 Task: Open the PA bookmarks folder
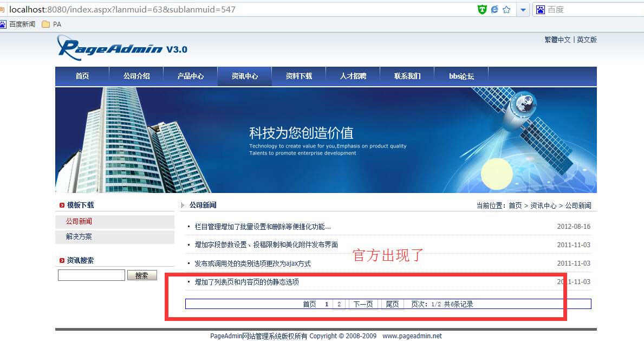(x=51, y=24)
